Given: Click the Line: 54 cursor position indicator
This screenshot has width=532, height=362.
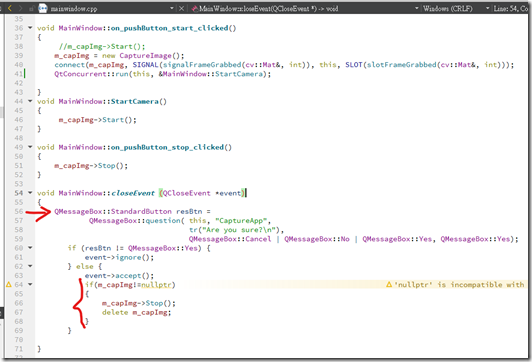Looking at the screenshot, I should tap(511, 8).
